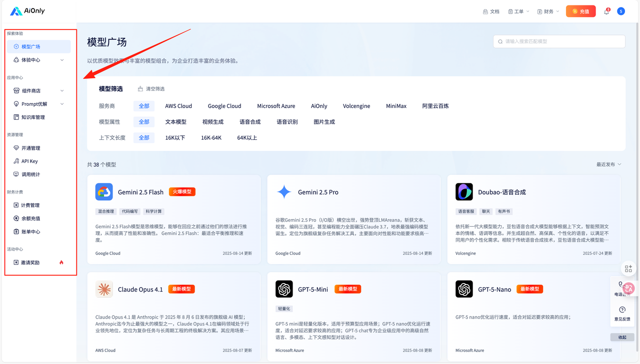Image resolution: width=640 pixels, height=364 pixels.
Task: Select 语音合成 model attribute
Action: 250,122
